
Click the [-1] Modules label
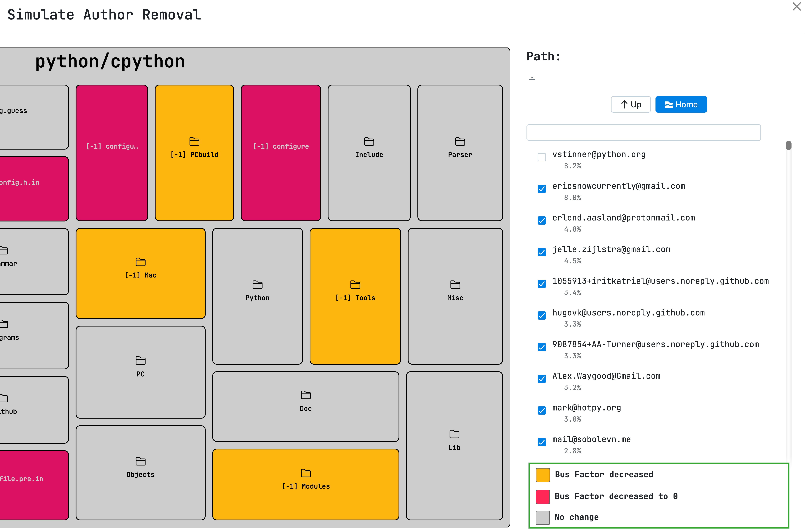pos(306,486)
